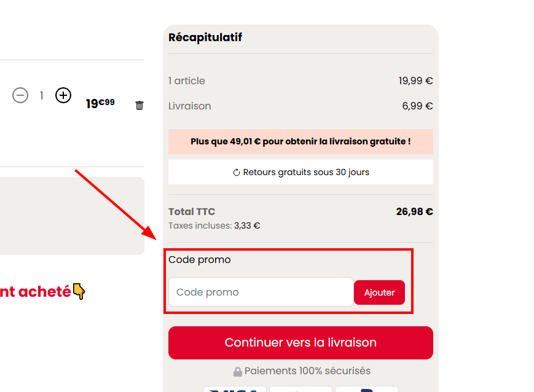
Task: Click the secure payment padlock icon
Action: [x=238, y=372]
